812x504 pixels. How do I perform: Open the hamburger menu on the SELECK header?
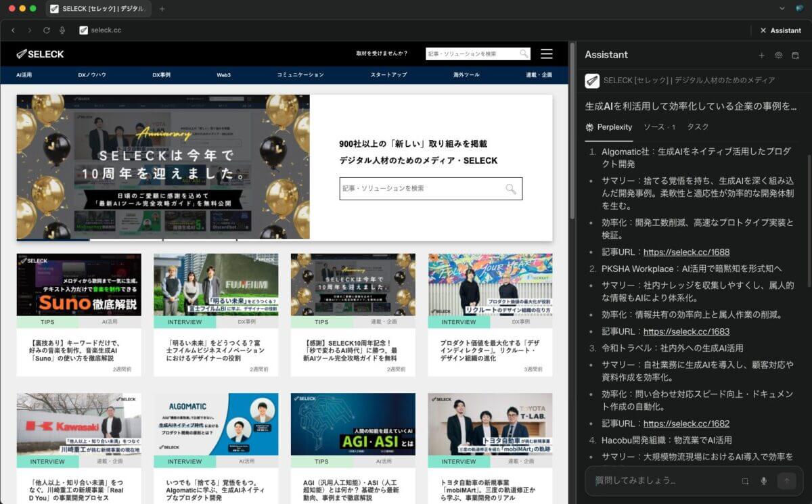(x=547, y=53)
